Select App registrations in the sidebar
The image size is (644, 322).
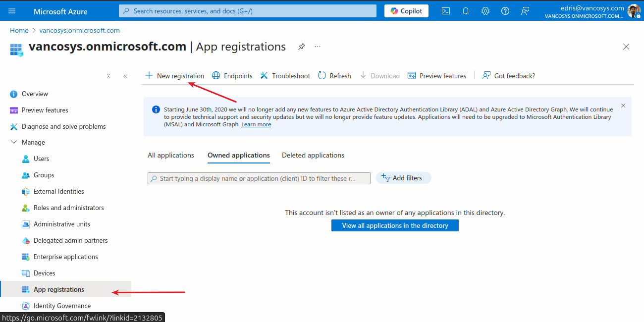click(x=65, y=289)
